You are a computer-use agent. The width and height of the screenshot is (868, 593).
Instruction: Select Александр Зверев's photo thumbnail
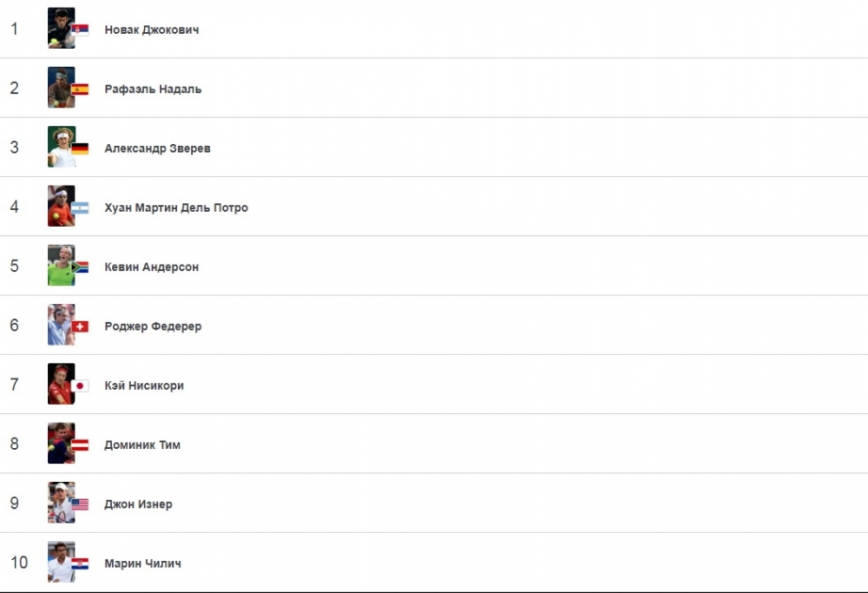point(61,147)
